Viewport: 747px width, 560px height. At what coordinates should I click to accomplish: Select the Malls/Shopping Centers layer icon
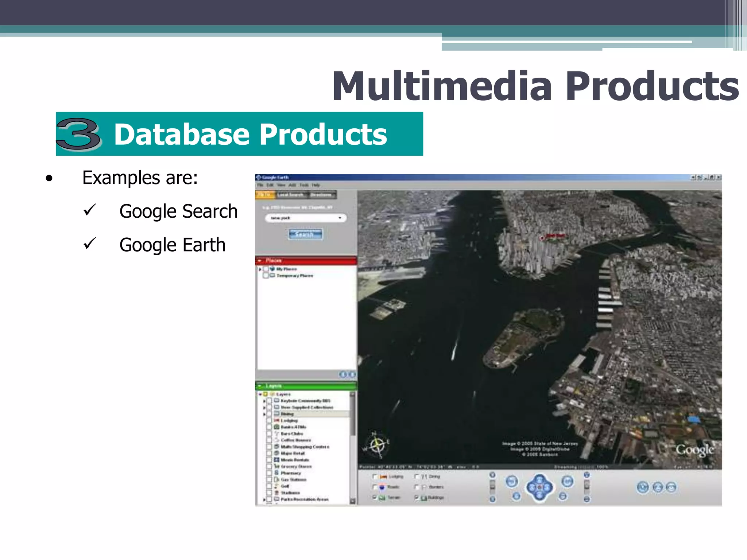276,447
